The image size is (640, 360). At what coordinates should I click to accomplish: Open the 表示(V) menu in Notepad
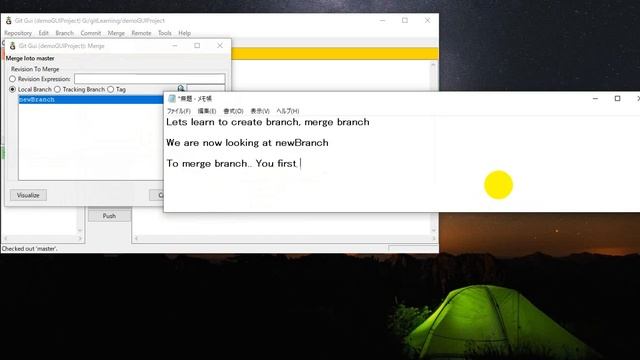260,111
